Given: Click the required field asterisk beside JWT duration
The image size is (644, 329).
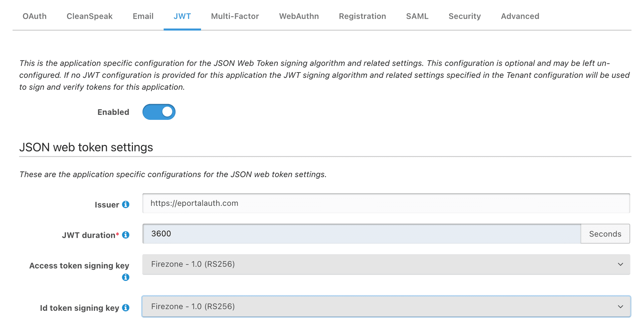Looking at the screenshot, I should point(118,233).
